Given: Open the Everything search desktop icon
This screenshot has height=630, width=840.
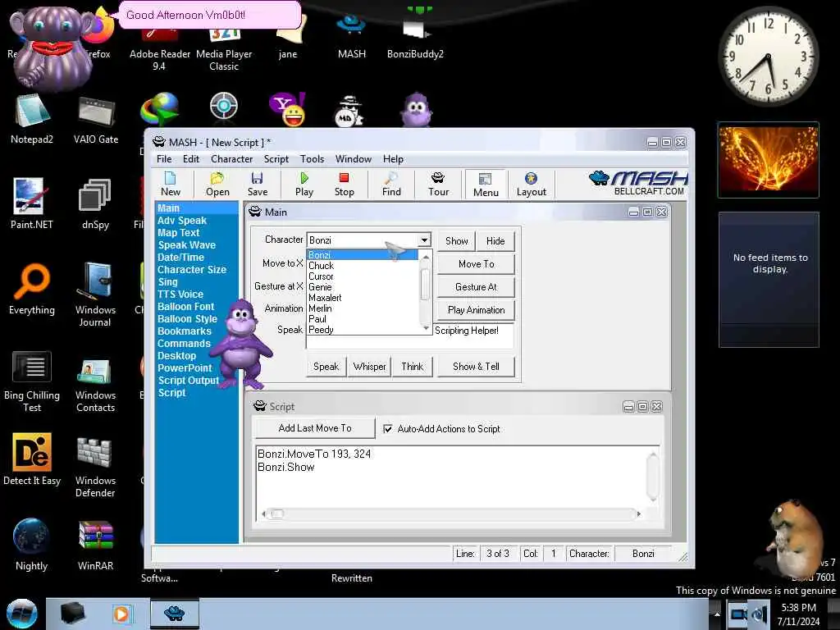Looking at the screenshot, I should (32, 290).
